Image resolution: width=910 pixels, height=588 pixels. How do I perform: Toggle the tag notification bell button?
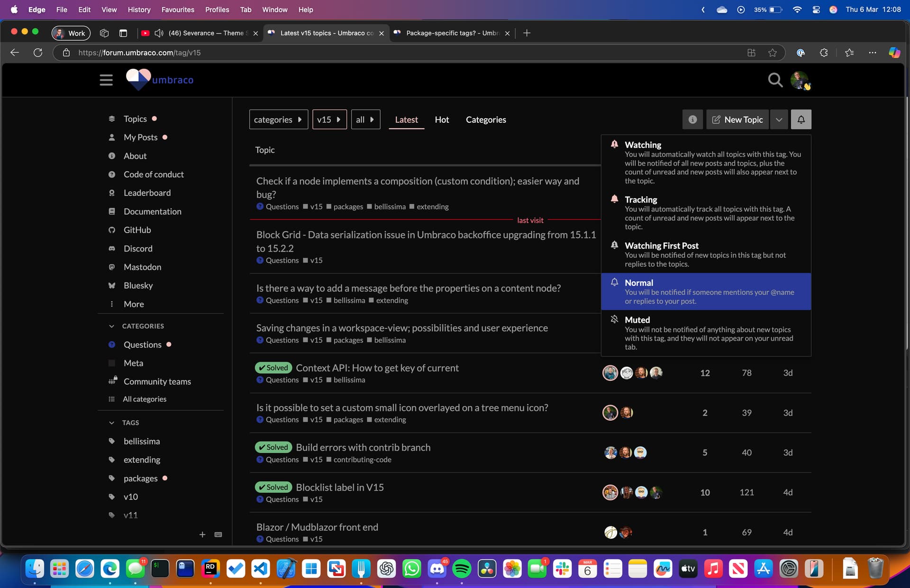801,119
